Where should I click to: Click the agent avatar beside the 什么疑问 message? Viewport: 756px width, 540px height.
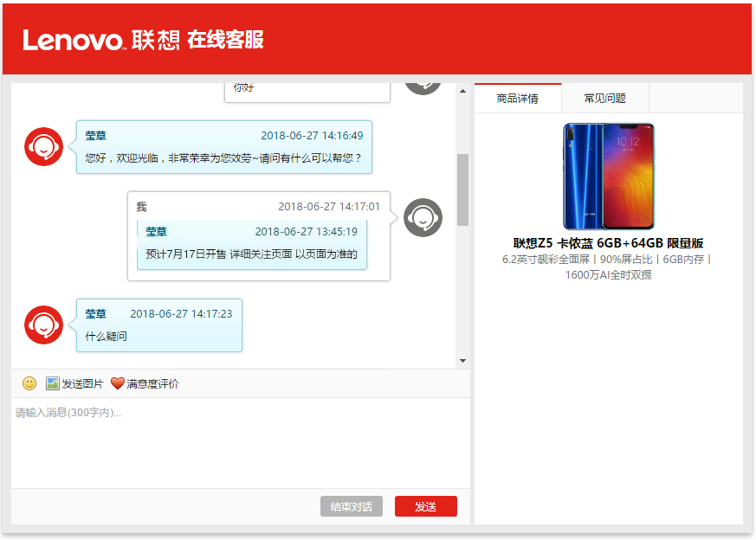(x=43, y=325)
